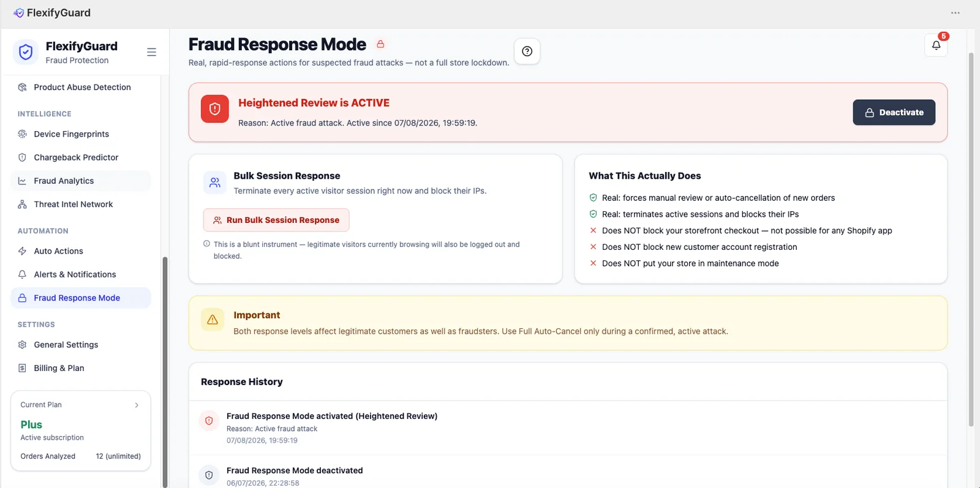Click 'Response History' heading
The image size is (980, 488).
click(242, 381)
